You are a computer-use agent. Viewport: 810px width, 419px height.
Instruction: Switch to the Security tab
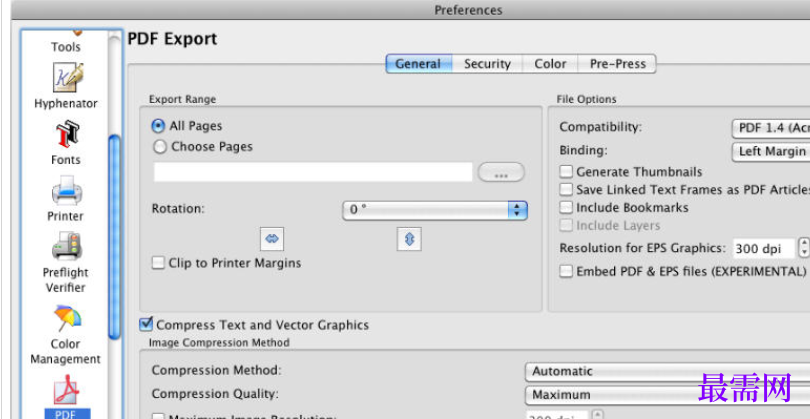(x=487, y=64)
